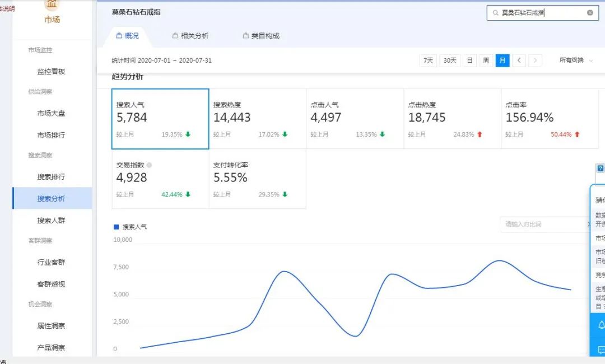Select the 日 daily view

tap(469, 60)
